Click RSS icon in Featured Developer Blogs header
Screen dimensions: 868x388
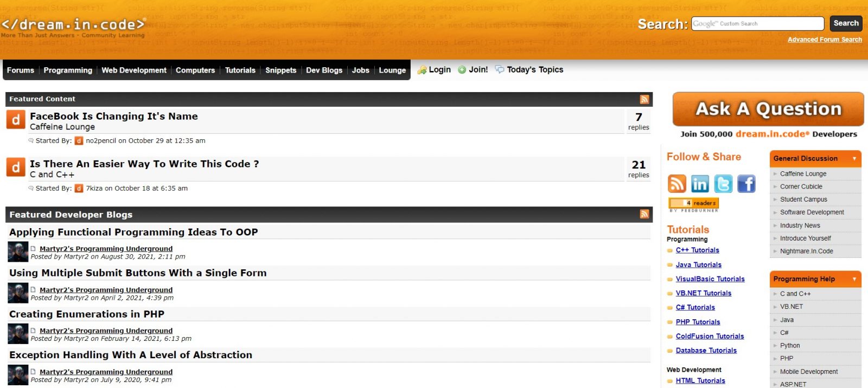(644, 214)
